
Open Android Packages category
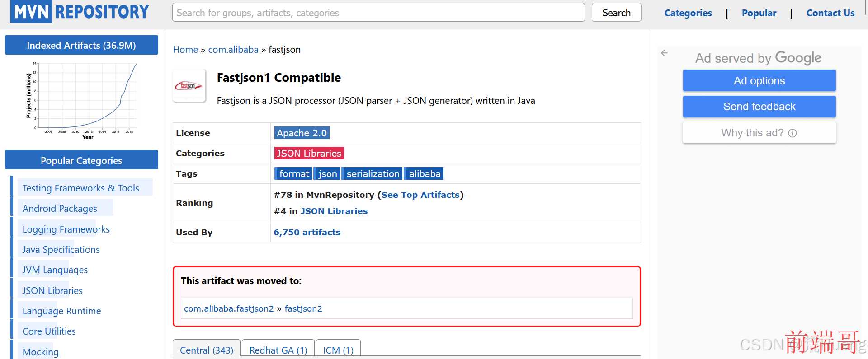tap(60, 208)
